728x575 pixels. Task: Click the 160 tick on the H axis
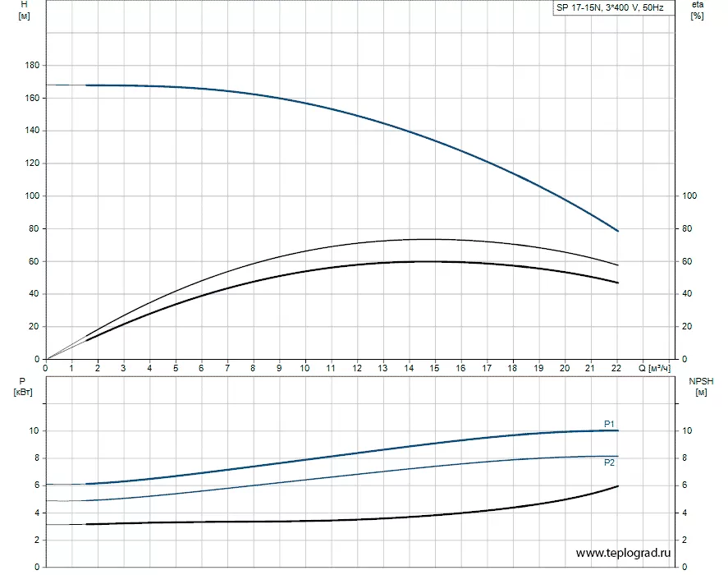pos(30,98)
